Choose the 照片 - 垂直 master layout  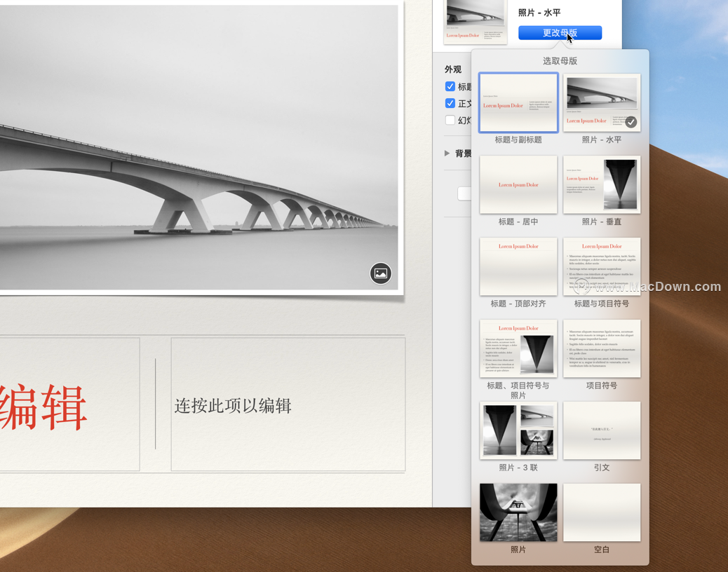602,184
